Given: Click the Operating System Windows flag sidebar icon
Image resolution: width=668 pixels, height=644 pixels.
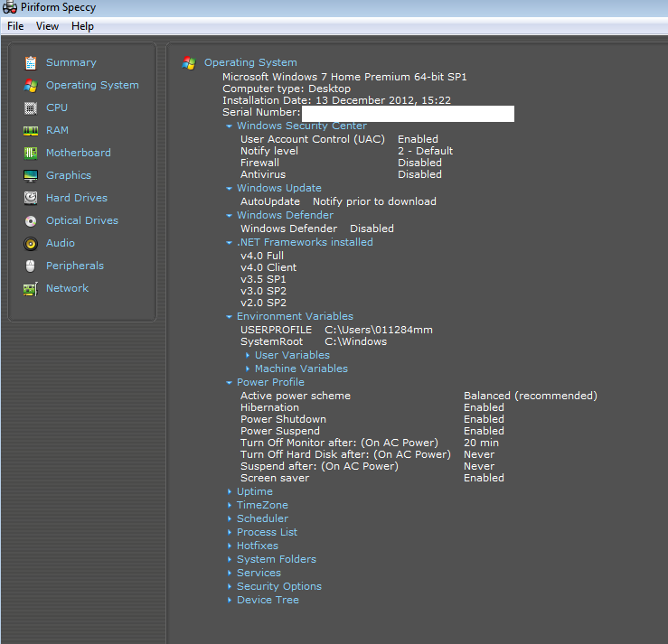Looking at the screenshot, I should pyautogui.click(x=31, y=86).
